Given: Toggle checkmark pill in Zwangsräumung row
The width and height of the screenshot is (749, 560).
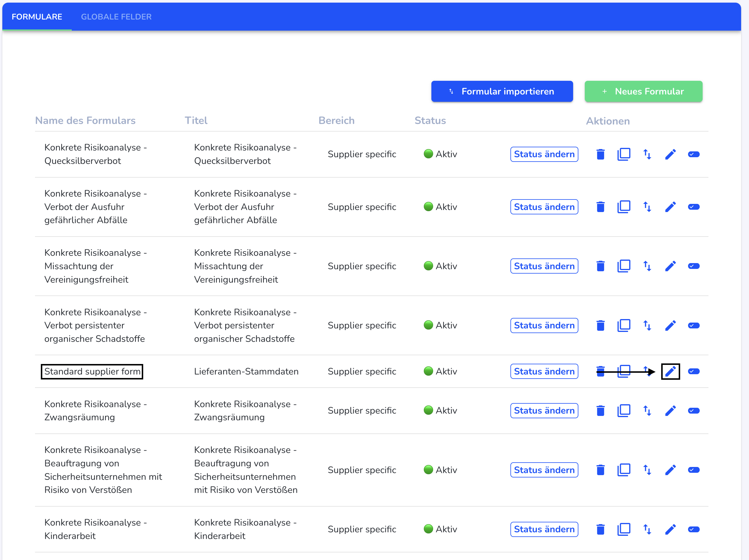Looking at the screenshot, I should [x=694, y=411].
